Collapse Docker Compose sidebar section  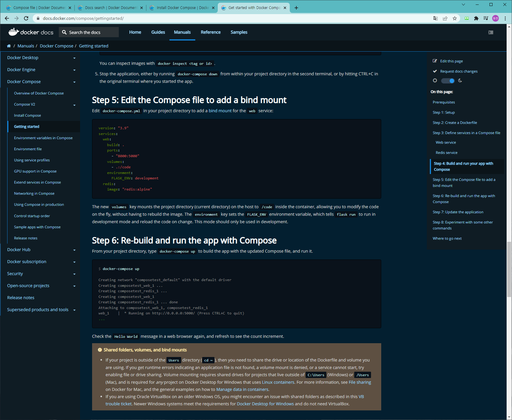tap(74, 82)
